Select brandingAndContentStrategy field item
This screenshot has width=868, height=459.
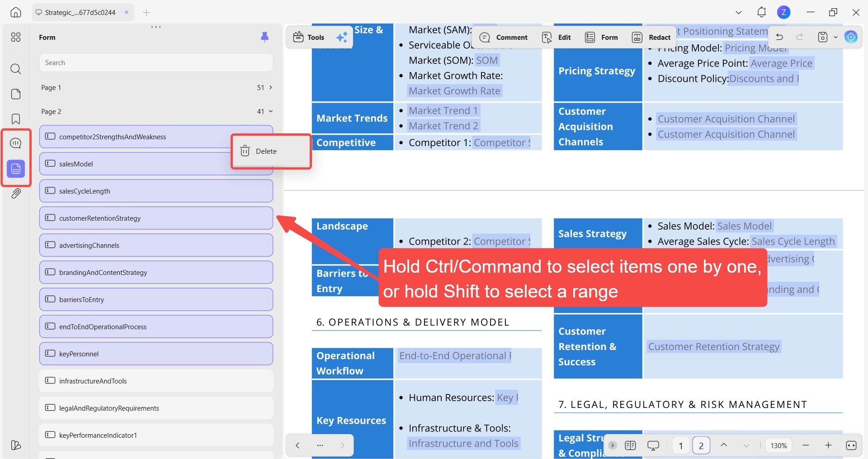coord(156,272)
